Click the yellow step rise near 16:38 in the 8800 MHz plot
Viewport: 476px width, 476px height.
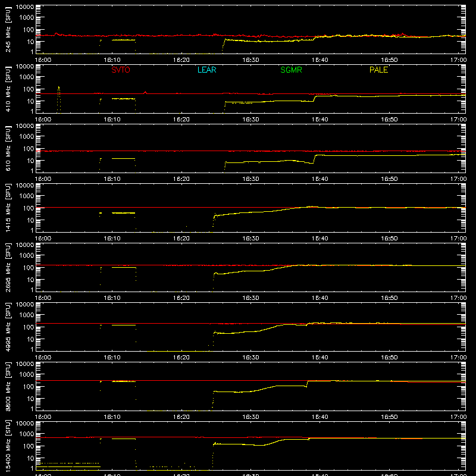click(x=307, y=383)
